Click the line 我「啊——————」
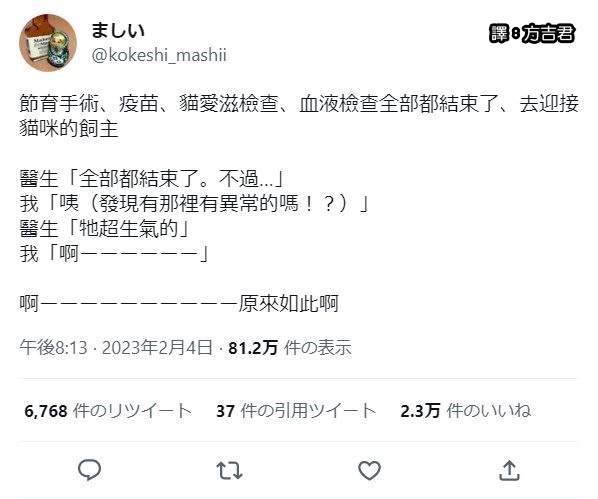This screenshot has width=598, height=499. (114, 253)
